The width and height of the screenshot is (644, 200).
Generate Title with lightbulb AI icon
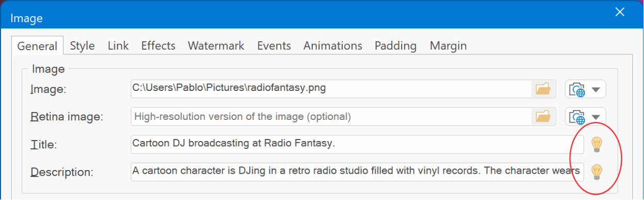pyautogui.click(x=597, y=144)
